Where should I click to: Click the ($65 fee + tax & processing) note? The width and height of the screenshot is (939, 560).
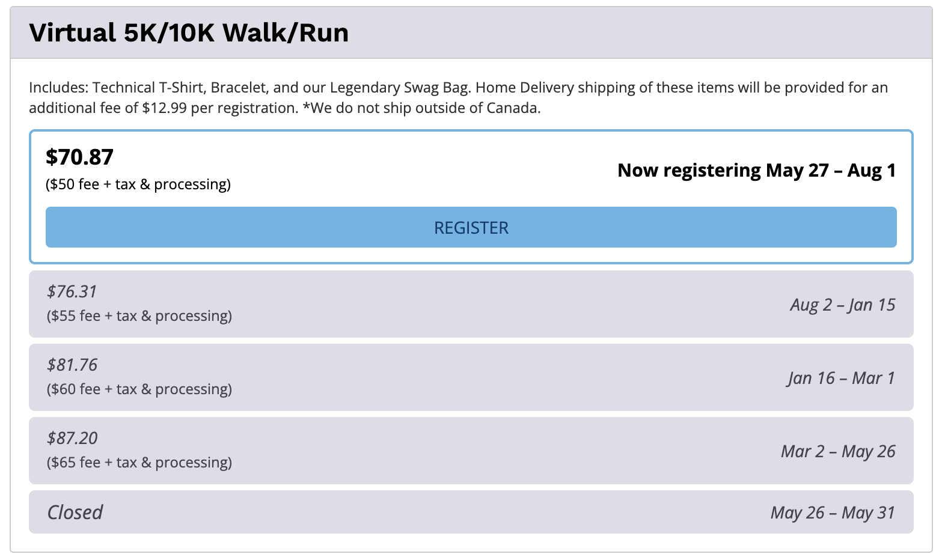point(139,463)
